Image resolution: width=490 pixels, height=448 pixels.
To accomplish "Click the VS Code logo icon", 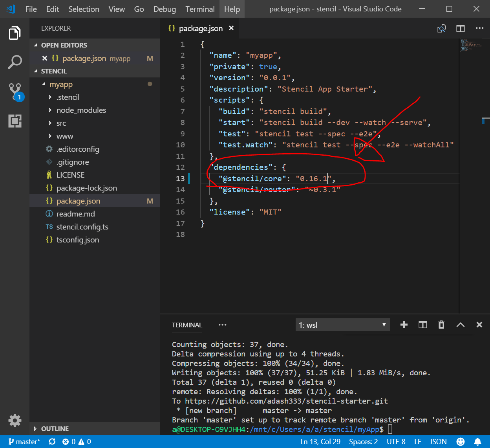I will point(11,9).
